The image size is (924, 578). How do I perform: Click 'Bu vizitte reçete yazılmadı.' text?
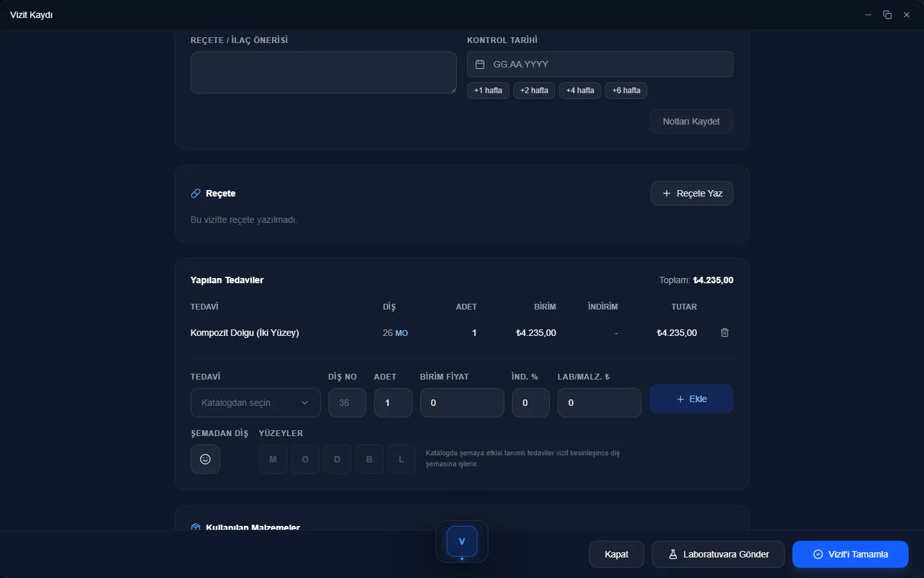pos(244,220)
